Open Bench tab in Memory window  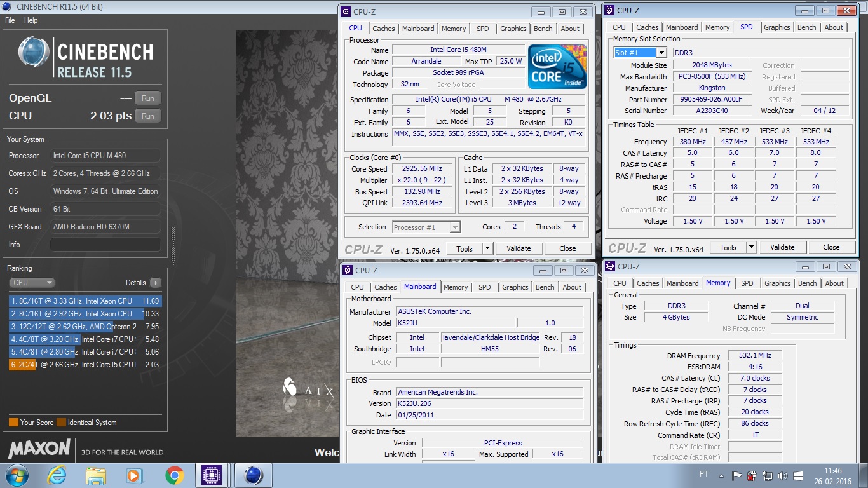807,283
